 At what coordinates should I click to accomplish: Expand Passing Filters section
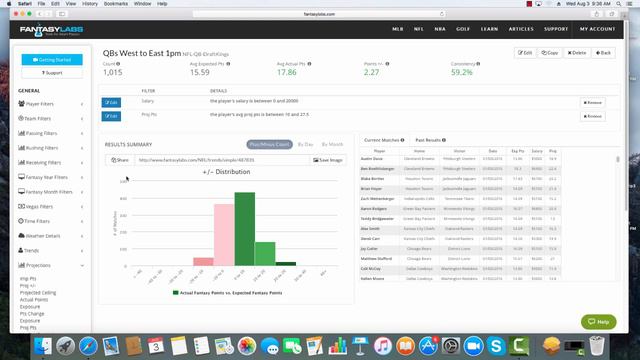tap(51, 133)
